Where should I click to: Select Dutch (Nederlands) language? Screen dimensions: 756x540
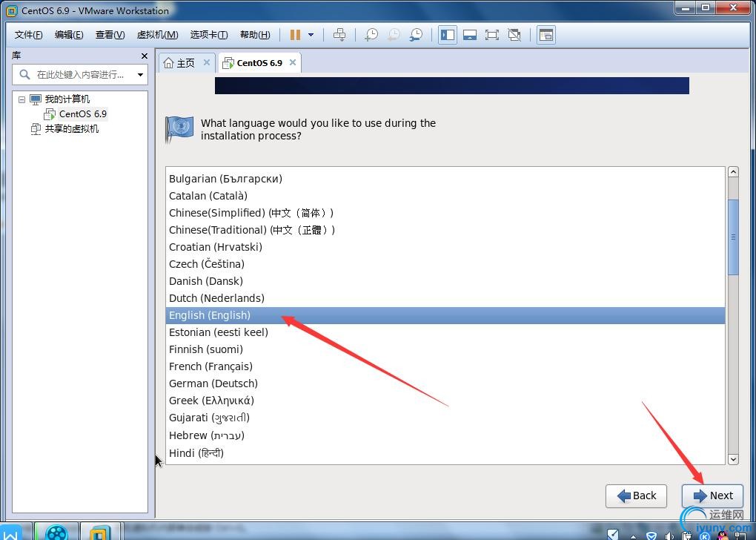[445, 298]
